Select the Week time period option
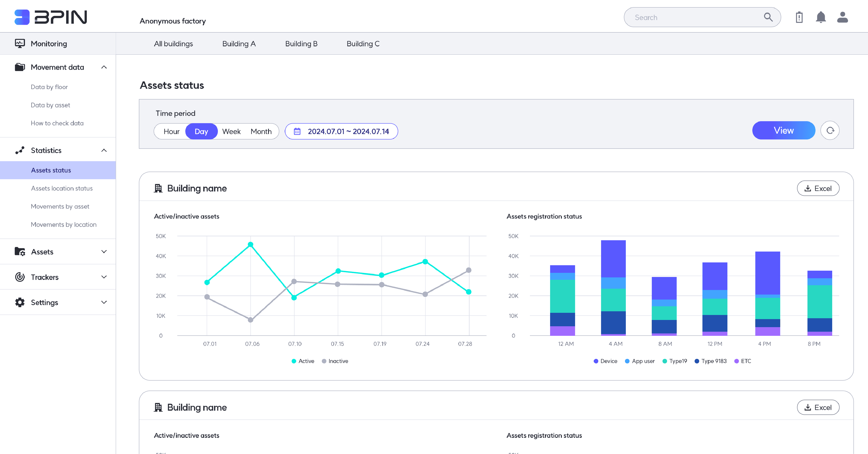The image size is (868, 454). (x=231, y=132)
